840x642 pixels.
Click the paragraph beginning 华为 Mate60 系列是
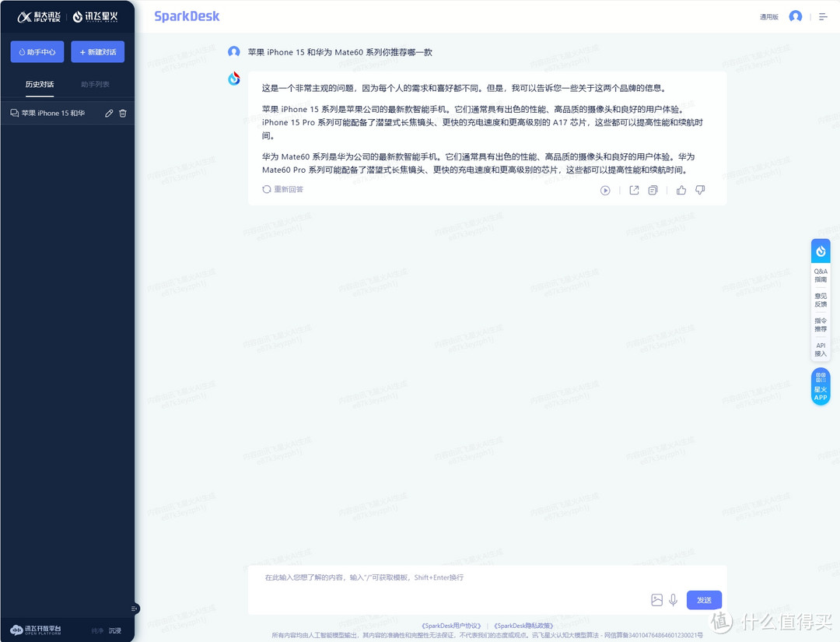(x=478, y=163)
